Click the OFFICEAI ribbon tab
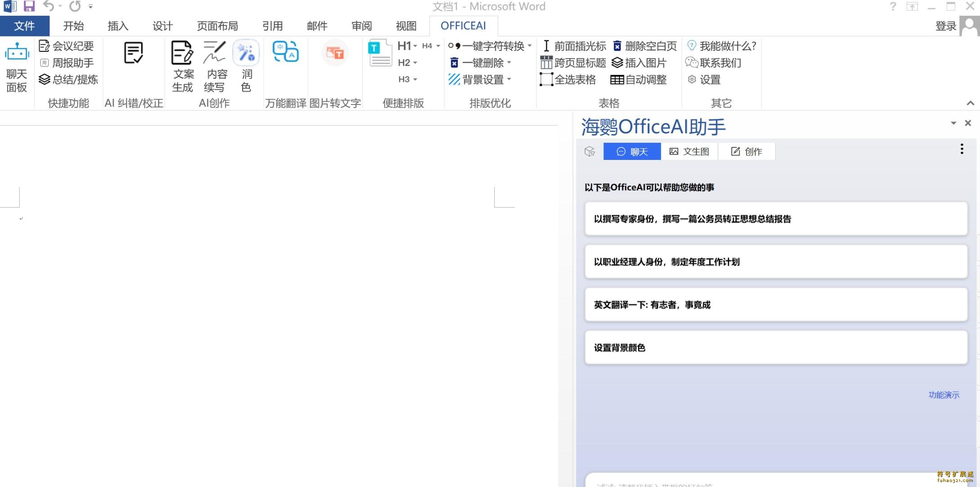The image size is (980, 487). pyautogui.click(x=463, y=26)
